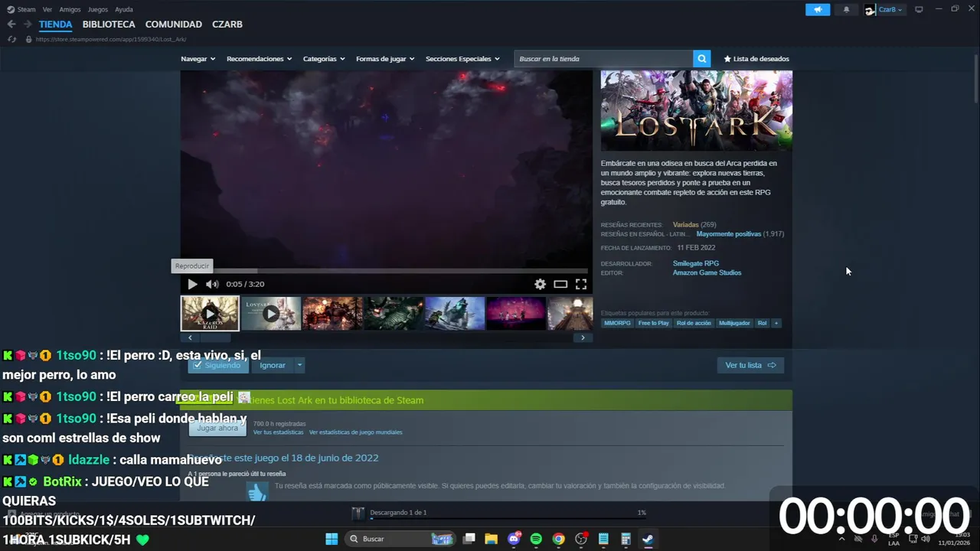
Task: Switch to the COMUNIDAD tab
Action: (174, 24)
